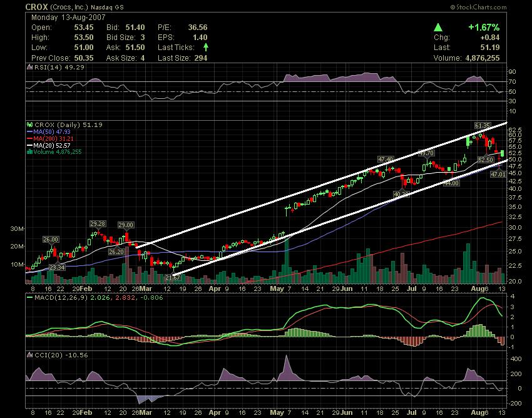Click the candlestick icon beside CROX (Daily)
Image resolution: width=532 pixels, height=418 pixels.
[30, 125]
